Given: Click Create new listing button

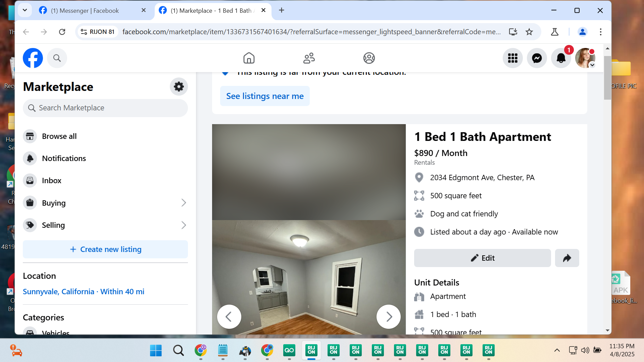Looking at the screenshot, I should 105,249.
